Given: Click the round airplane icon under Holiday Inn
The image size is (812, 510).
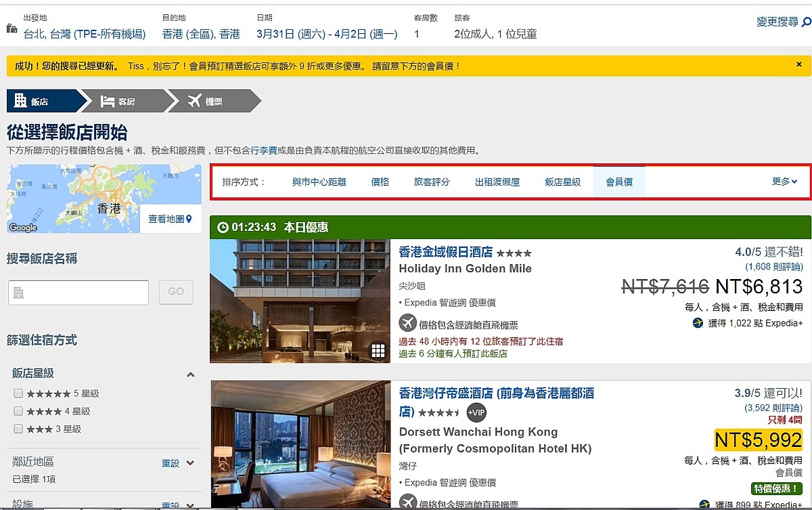Looking at the screenshot, I should (x=407, y=323).
